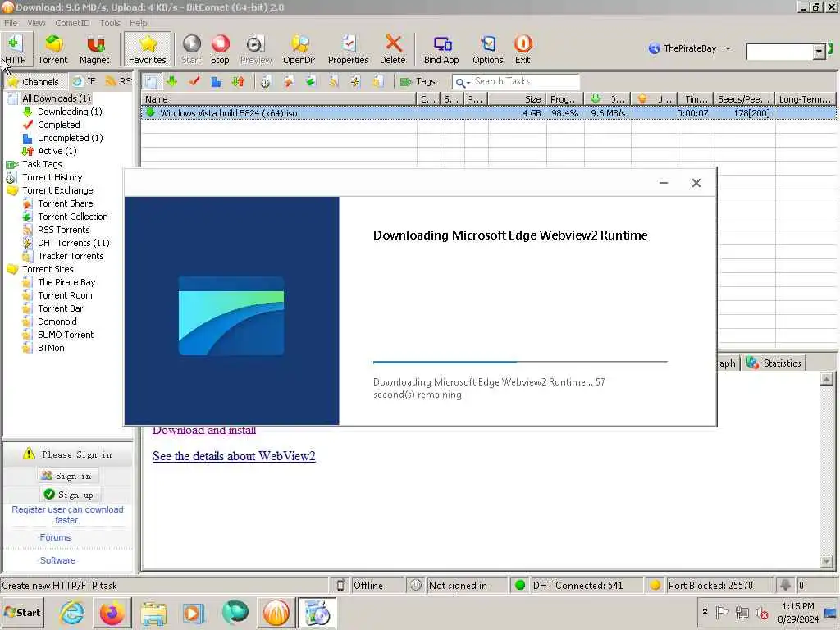Select All Downloads (1) in sidebar
This screenshot has width=840, height=630.
[x=57, y=98]
